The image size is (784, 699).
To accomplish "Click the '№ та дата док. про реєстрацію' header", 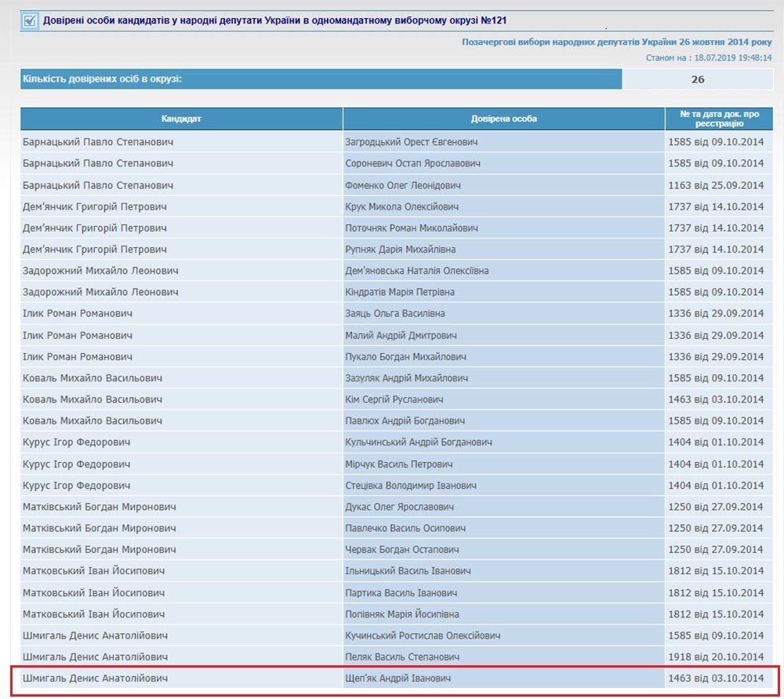I will point(718,118).
